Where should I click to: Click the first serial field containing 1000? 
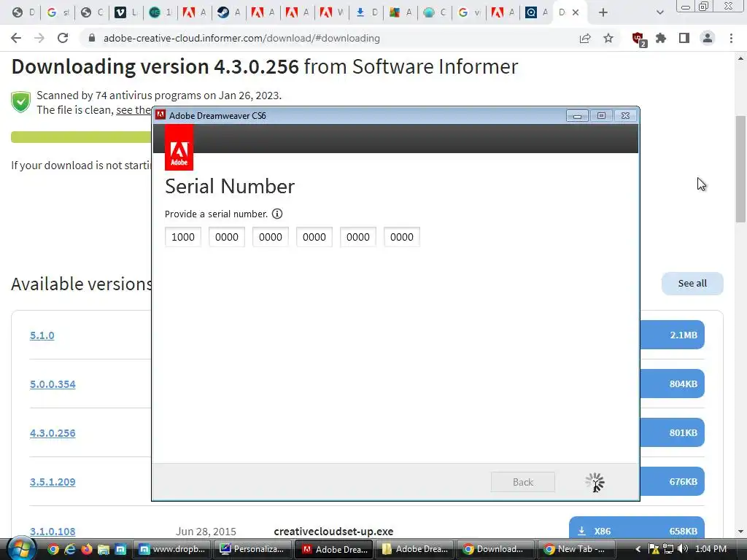(183, 237)
